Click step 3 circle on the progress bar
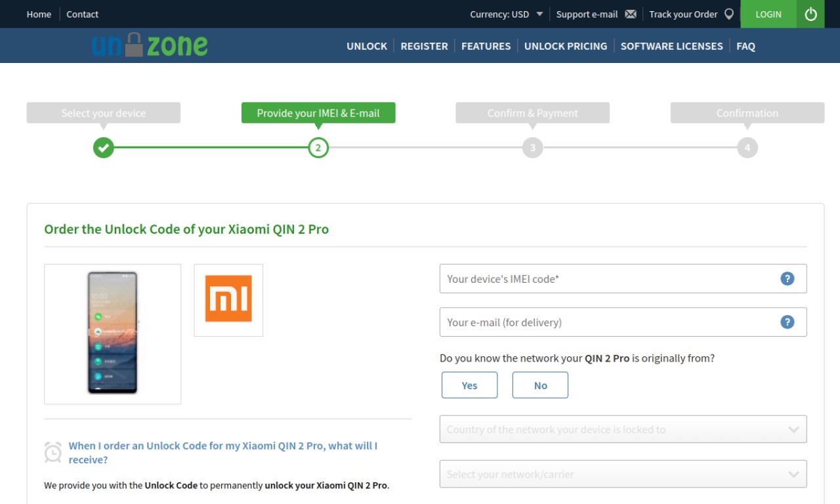This screenshot has height=504, width=840. tap(532, 148)
